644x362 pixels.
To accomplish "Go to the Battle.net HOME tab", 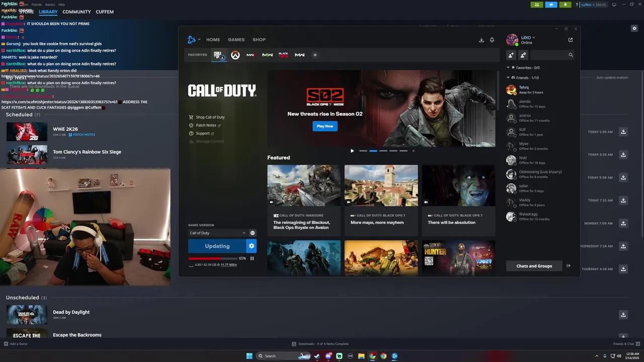I will click(213, 40).
